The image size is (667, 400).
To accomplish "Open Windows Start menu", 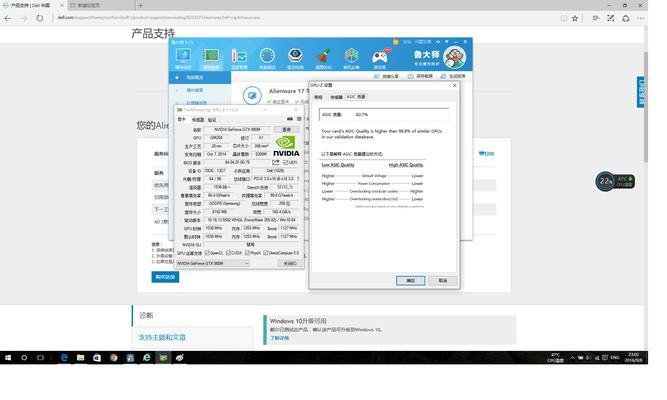I will point(8,358).
